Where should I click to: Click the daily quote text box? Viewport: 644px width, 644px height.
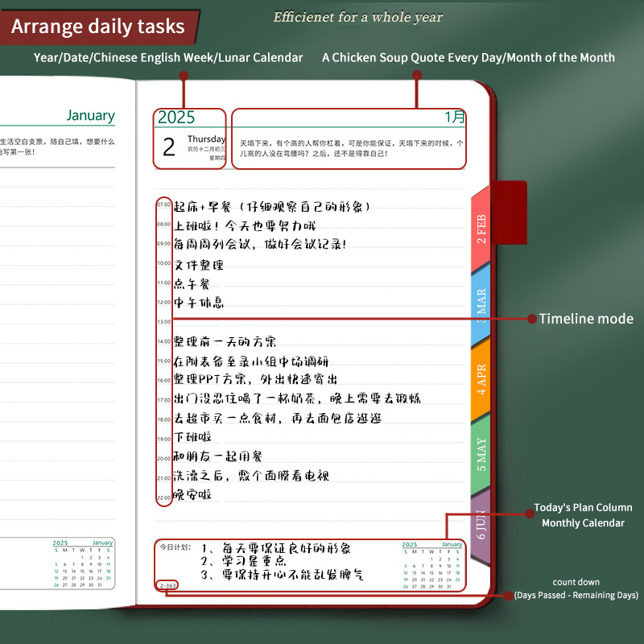[x=348, y=147]
